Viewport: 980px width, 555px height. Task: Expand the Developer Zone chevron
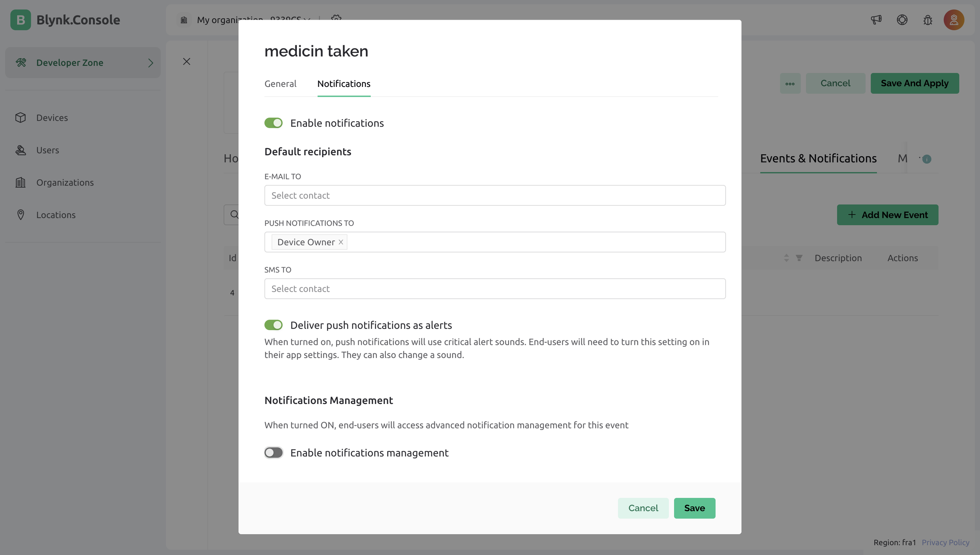click(150, 62)
